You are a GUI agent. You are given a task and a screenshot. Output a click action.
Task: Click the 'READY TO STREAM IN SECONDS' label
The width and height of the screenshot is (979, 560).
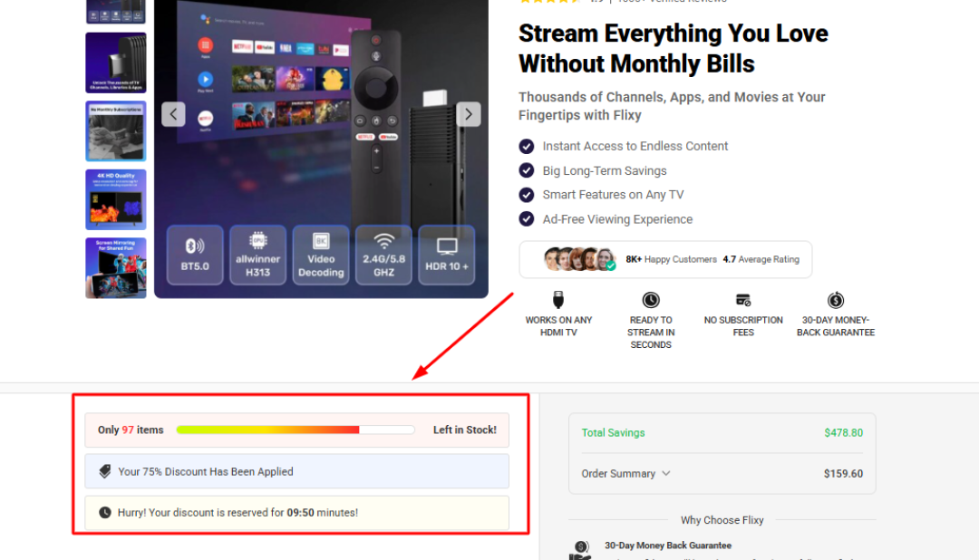tap(651, 333)
